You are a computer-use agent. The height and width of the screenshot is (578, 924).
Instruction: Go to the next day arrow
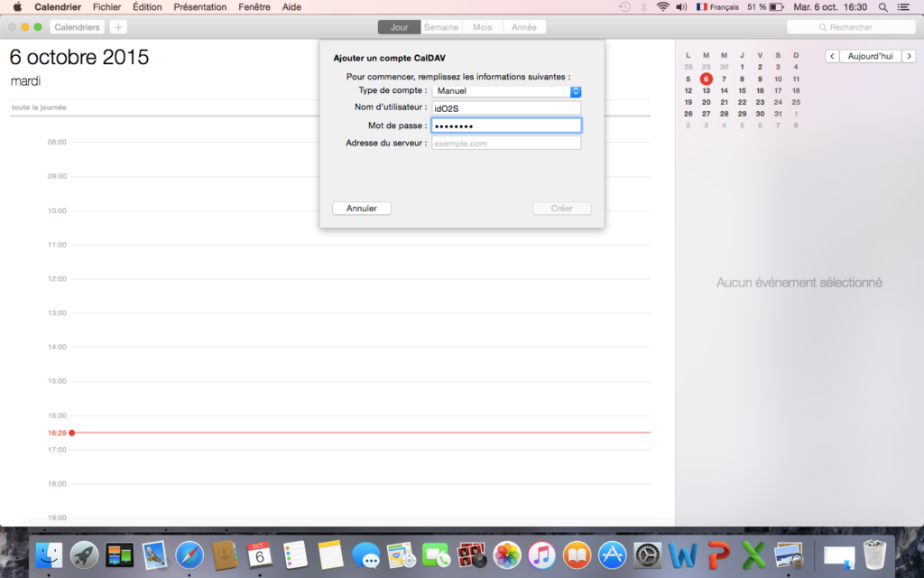pos(909,56)
